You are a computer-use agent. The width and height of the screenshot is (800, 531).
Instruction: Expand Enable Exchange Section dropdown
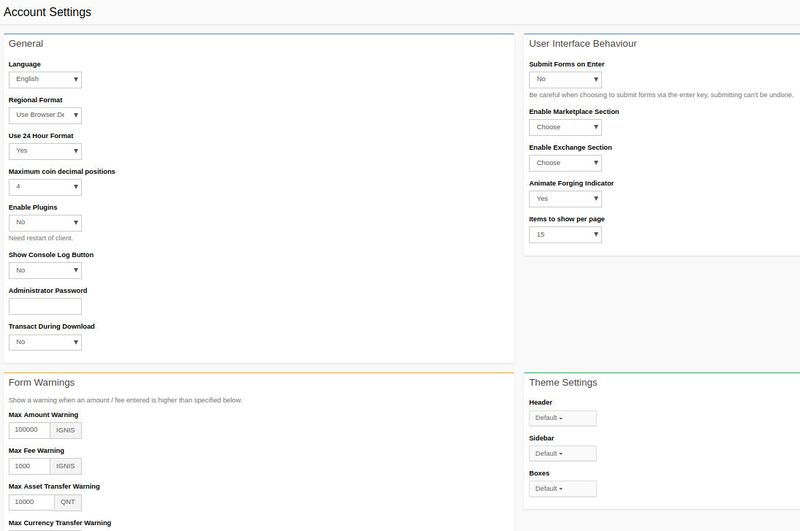(x=565, y=163)
